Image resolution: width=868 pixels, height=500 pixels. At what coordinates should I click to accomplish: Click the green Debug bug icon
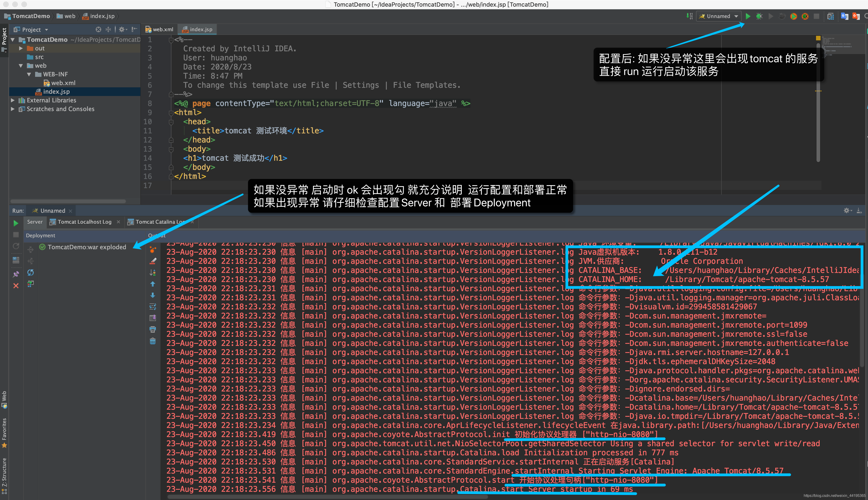pyautogui.click(x=759, y=16)
